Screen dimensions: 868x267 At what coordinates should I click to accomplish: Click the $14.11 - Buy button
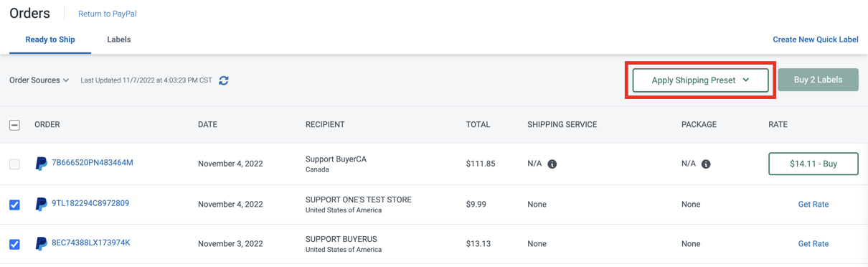point(813,164)
